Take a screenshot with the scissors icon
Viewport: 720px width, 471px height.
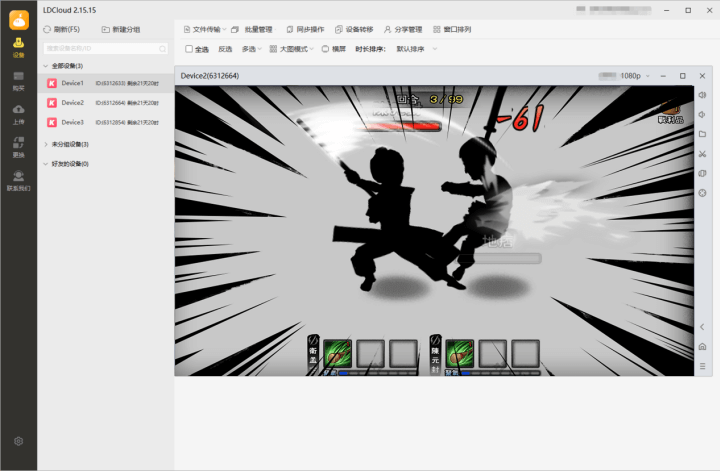pyautogui.click(x=702, y=154)
